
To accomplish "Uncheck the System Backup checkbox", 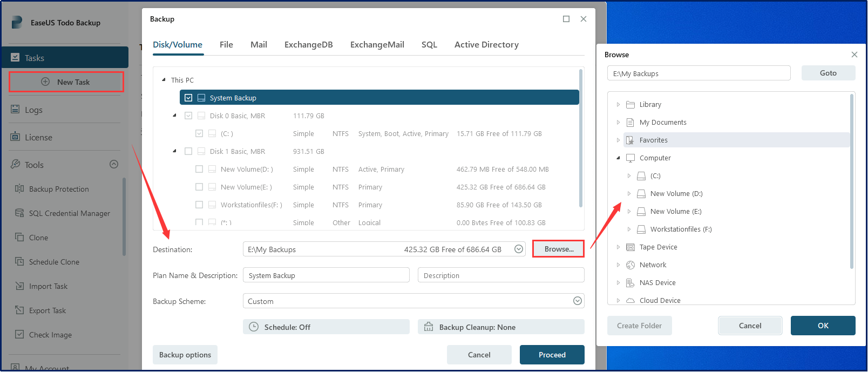I will click(188, 98).
